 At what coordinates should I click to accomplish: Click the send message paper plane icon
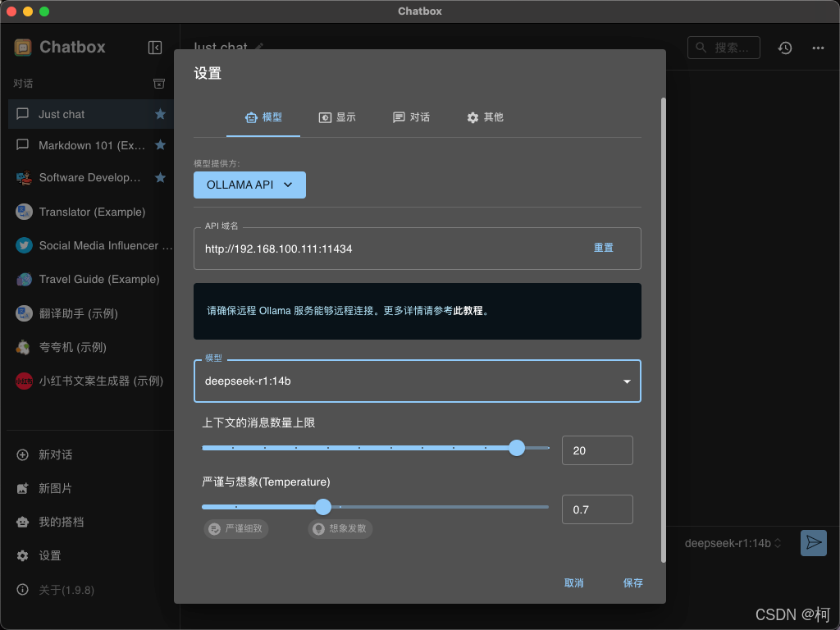[x=814, y=543]
